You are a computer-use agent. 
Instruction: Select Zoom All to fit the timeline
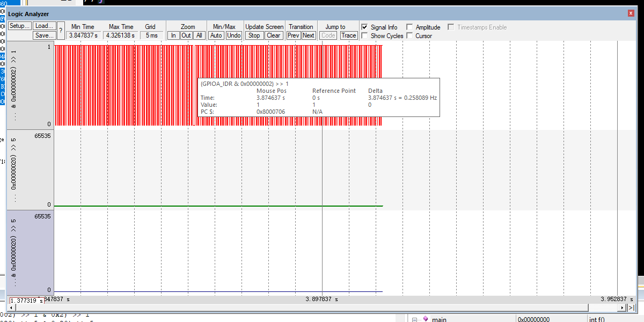coord(199,35)
